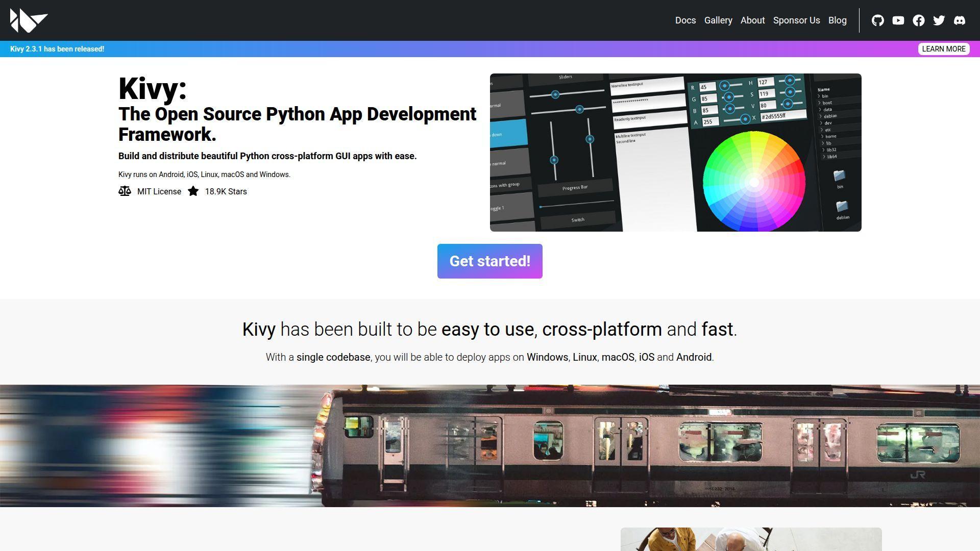980x551 pixels.
Task: Visit the Sponsor Us page
Action: click(796, 20)
